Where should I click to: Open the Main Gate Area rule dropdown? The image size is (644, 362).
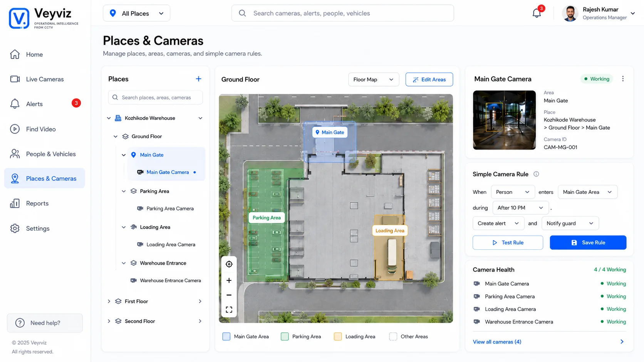pos(587,192)
